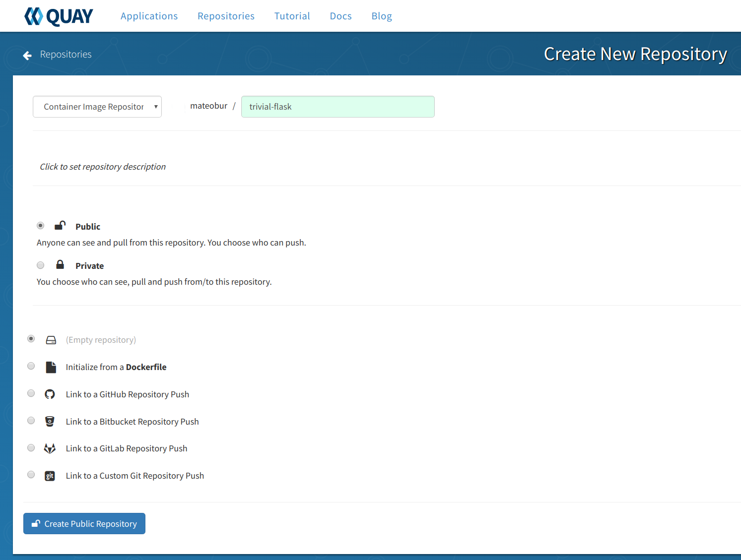Select the Public visibility radio button

click(x=41, y=226)
